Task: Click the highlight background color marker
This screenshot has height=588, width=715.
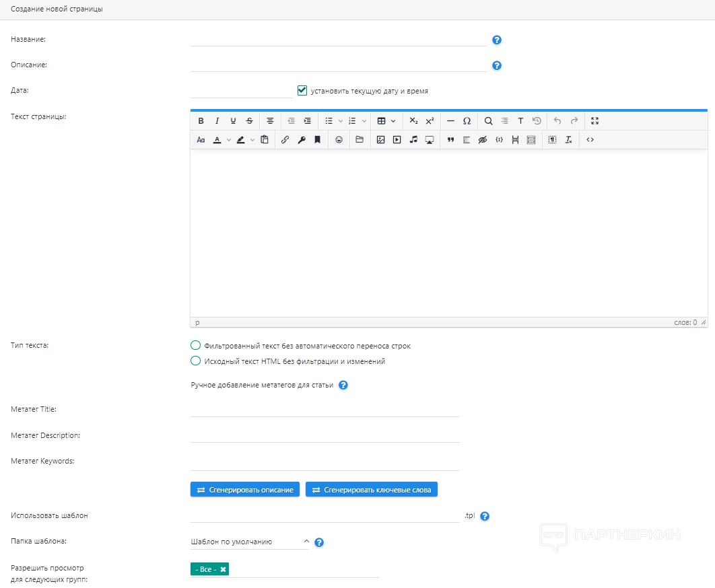Action: tap(241, 140)
